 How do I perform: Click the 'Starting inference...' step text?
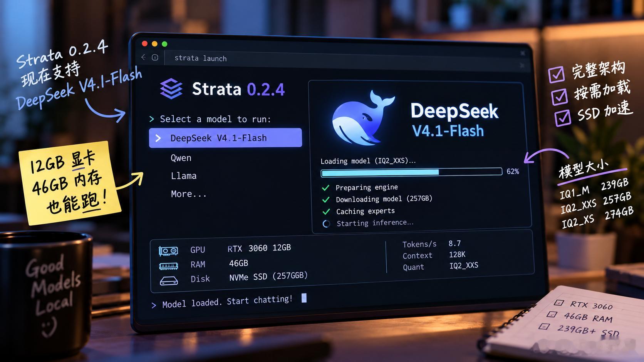pyautogui.click(x=375, y=223)
